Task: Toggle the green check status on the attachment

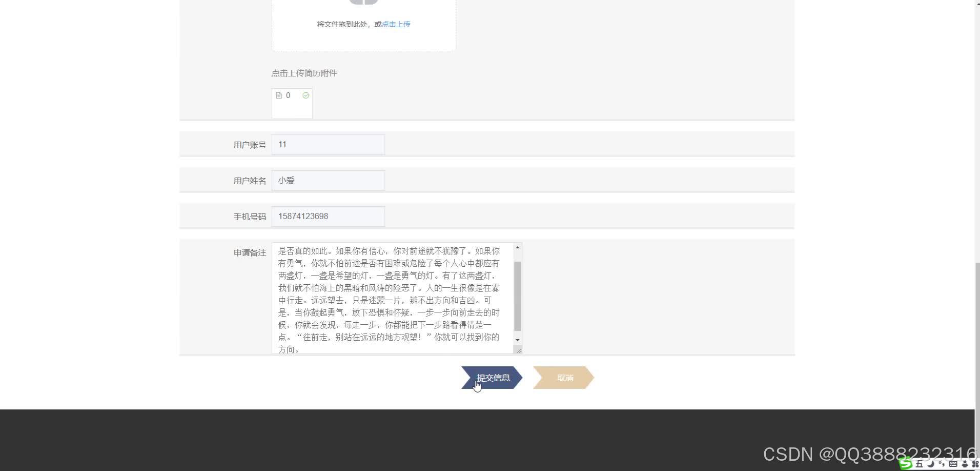Action: pos(306,95)
